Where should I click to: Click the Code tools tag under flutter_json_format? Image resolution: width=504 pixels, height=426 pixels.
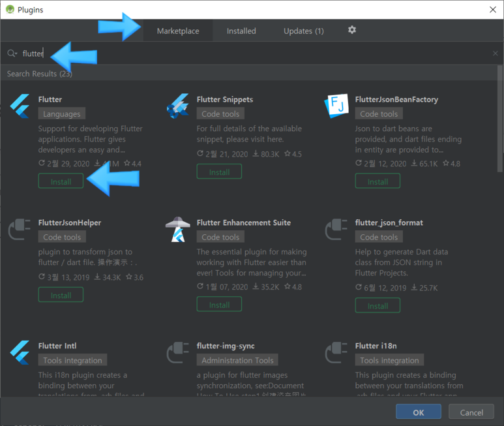379,237
